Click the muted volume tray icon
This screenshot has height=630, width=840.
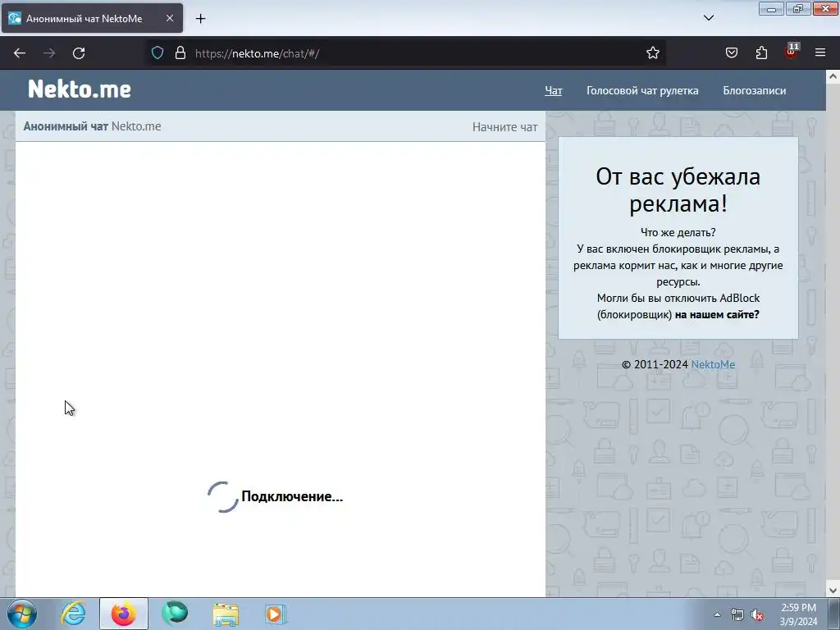click(x=757, y=615)
